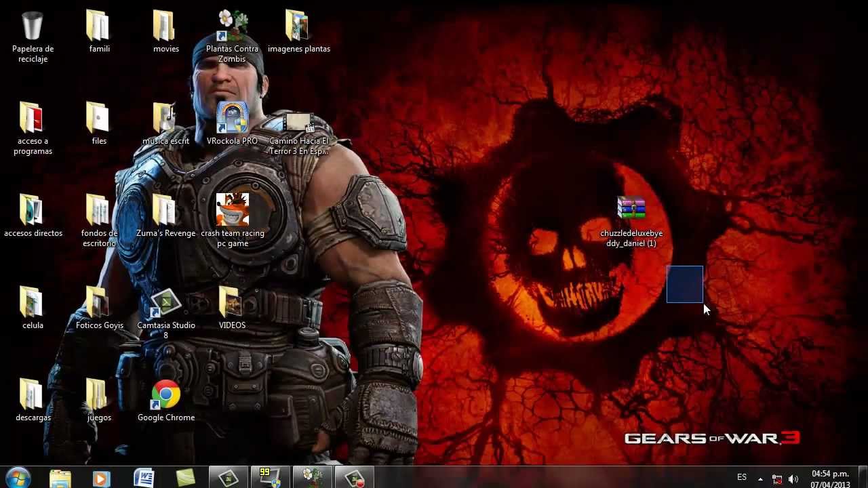Show hidden tray icons arrow
Image resolution: width=868 pixels, height=488 pixels.
point(760,479)
